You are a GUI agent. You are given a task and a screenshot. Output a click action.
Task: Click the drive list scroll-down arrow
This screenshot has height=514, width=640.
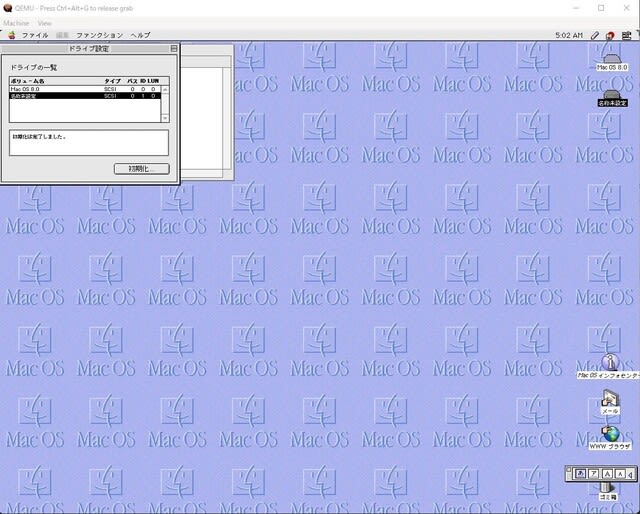click(165, 118)
